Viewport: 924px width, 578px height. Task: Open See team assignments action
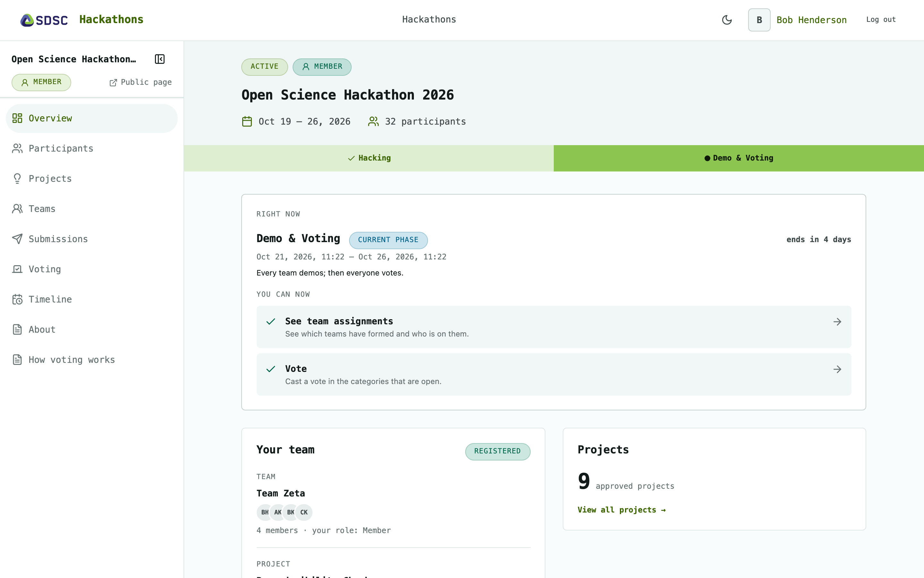pyautogui.click(x=554, y=327)
